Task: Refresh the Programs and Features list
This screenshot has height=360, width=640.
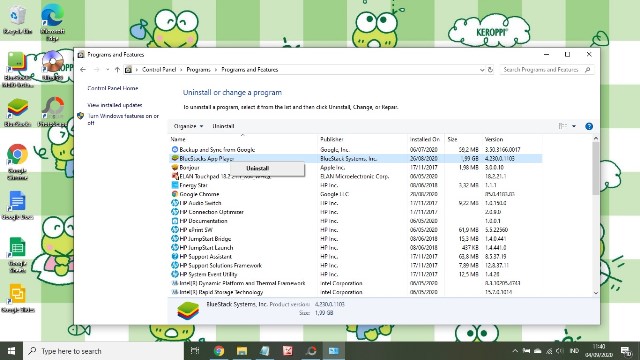Action: coord(491,70)
